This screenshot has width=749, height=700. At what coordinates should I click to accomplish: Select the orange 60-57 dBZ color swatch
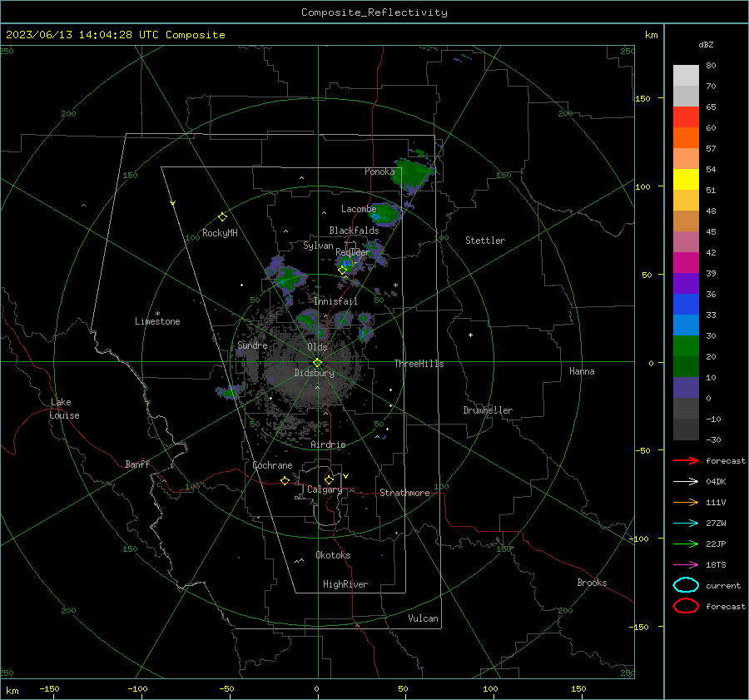coord(686,138)
